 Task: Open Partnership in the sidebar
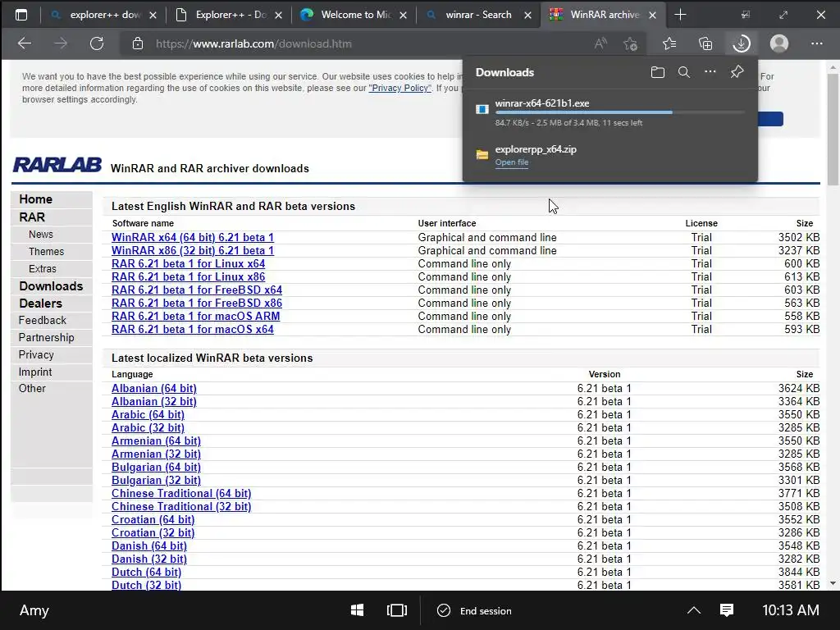(x=46, y=337)
